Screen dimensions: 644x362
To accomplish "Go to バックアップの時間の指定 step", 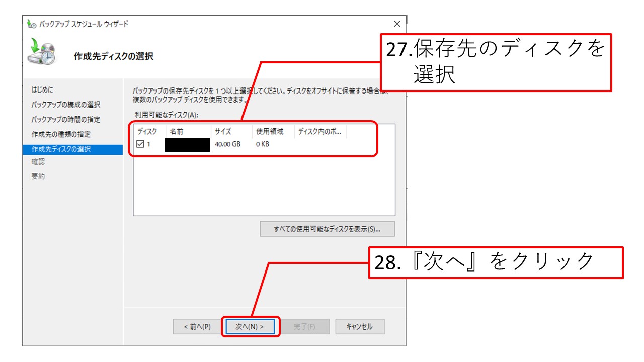I will [65, 120].
